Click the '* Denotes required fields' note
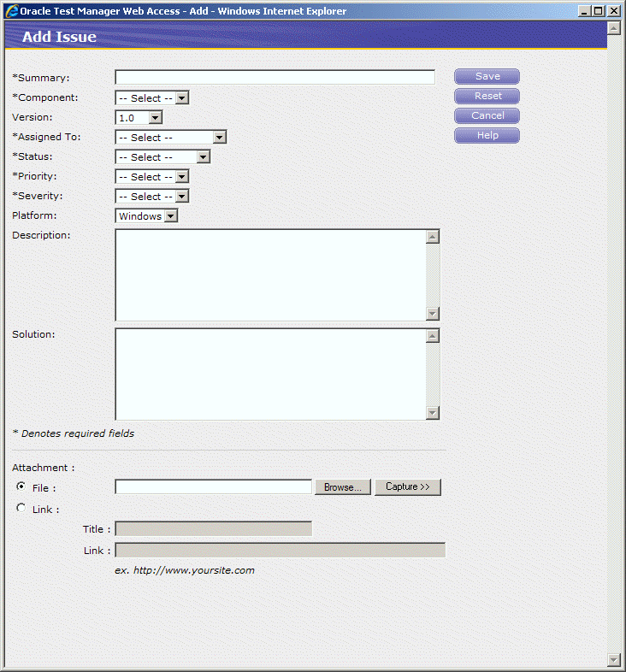 click(x=74, y=433)
